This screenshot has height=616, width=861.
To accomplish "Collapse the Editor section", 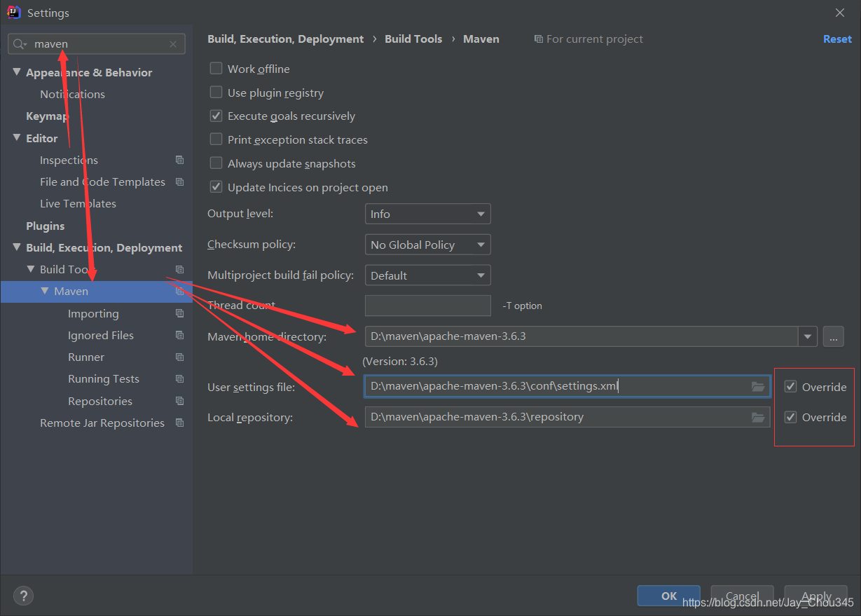I will (x=17, y=138).
